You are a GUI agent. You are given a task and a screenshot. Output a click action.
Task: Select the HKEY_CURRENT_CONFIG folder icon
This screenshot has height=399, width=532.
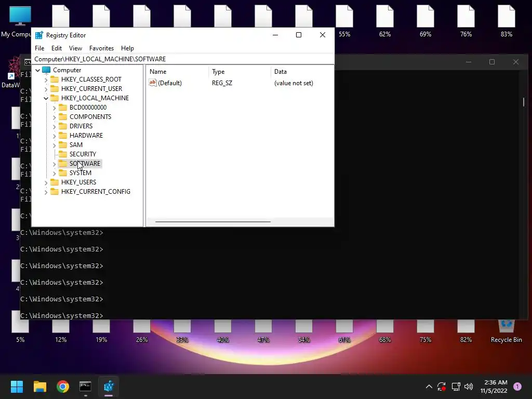click(x=54, y=191)
